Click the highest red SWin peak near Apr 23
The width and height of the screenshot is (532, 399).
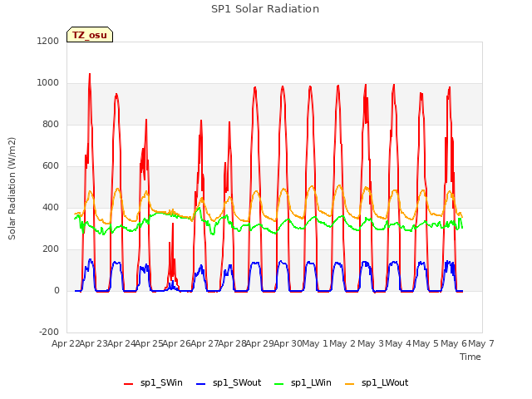tap(90, 74)
